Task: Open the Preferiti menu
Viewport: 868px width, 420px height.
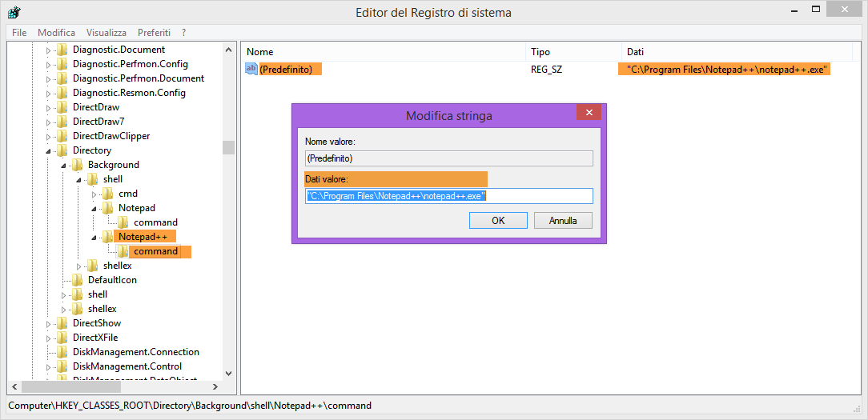Action: point(154,33)
